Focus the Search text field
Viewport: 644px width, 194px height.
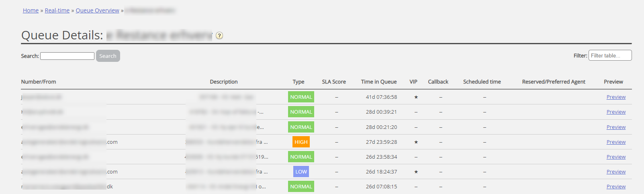[x=67, y=56]
